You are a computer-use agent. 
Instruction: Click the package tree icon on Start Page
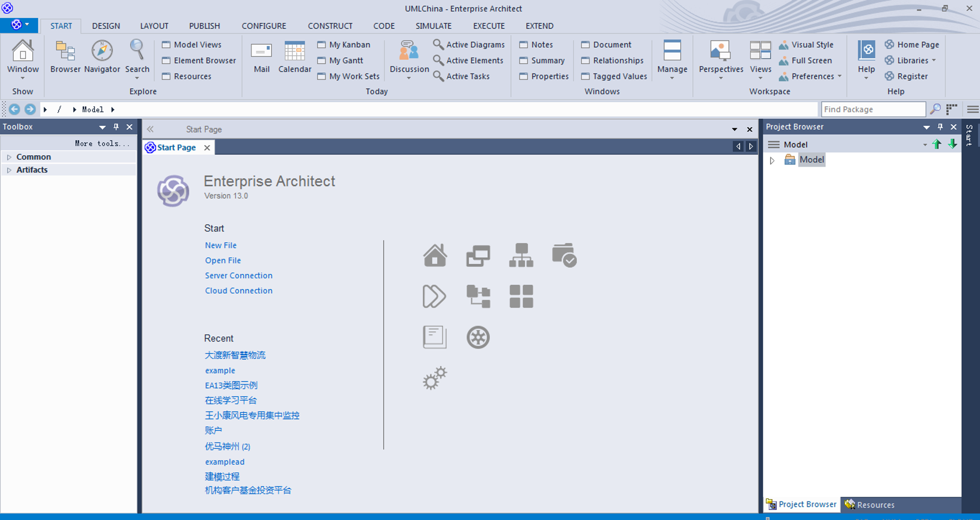(478, 296)
